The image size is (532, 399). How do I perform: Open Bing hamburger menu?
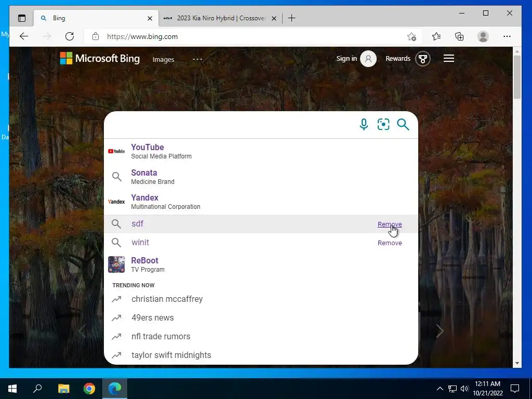pyautogui.click(x=448, y=58)
